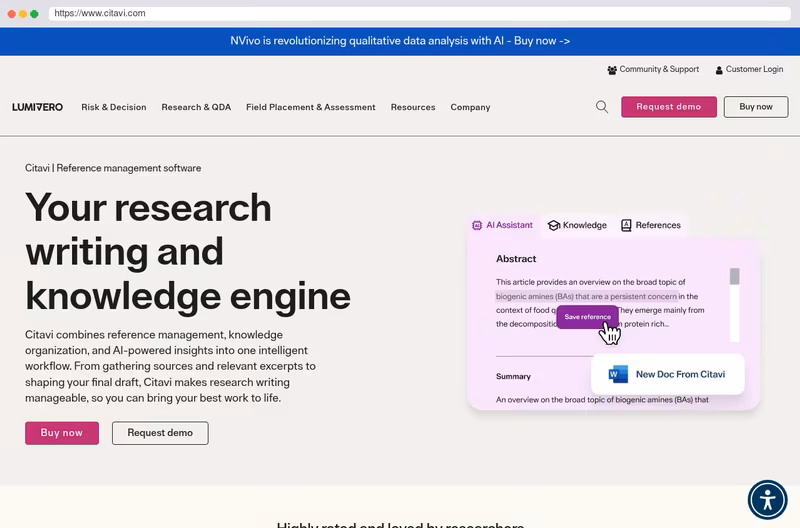Click the 'Your research writing' headline
This screenshot has height=528, width=800.
pos(188,252)
